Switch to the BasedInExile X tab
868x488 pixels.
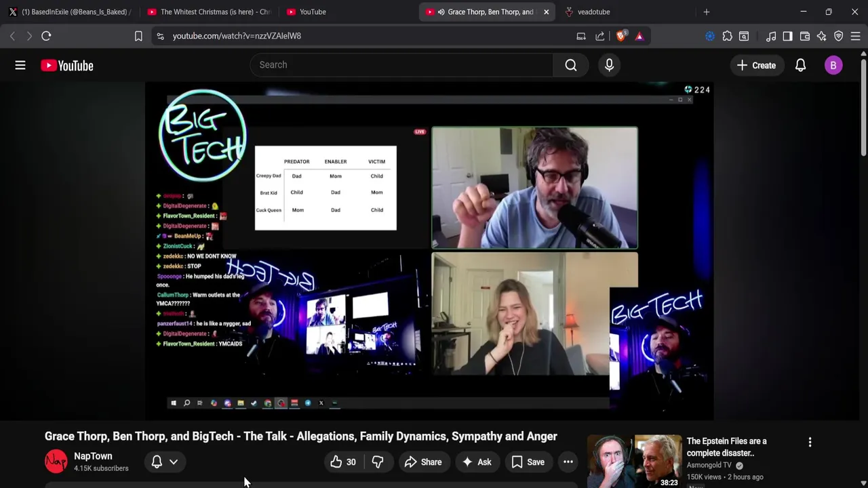point(69,12)
